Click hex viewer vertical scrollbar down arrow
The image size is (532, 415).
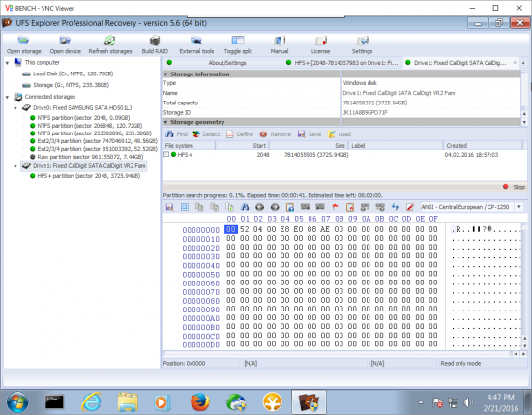click(524, 346)
